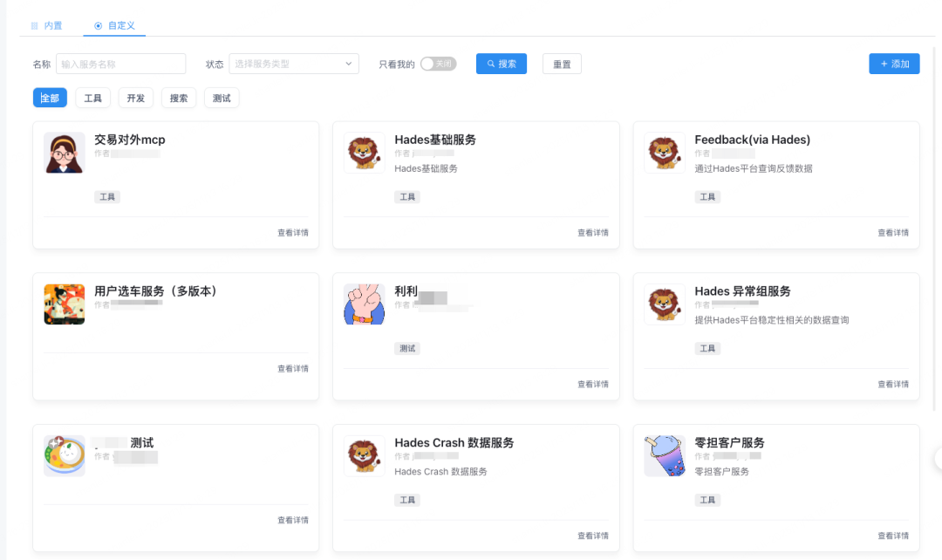Click the 用户选车服务（多版本） card thumbnail icon
Viewport: 942px width, 560px height.
[x=64, y=304]
